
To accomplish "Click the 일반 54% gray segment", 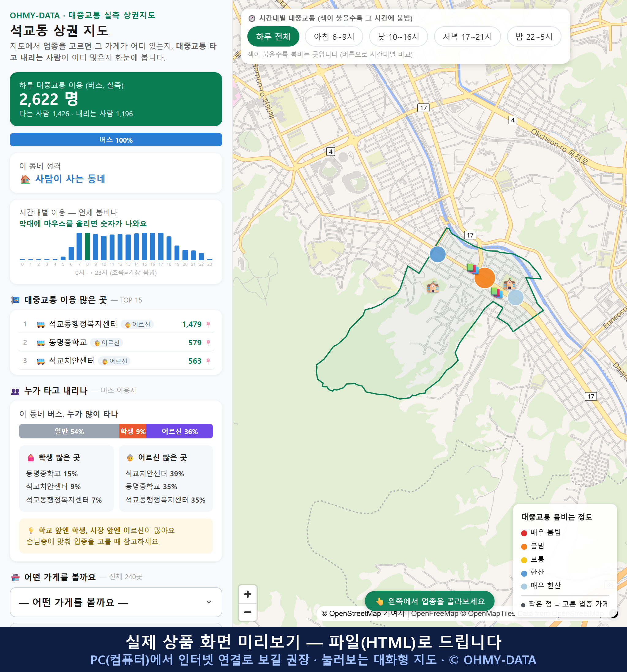I will click(69, 431).
